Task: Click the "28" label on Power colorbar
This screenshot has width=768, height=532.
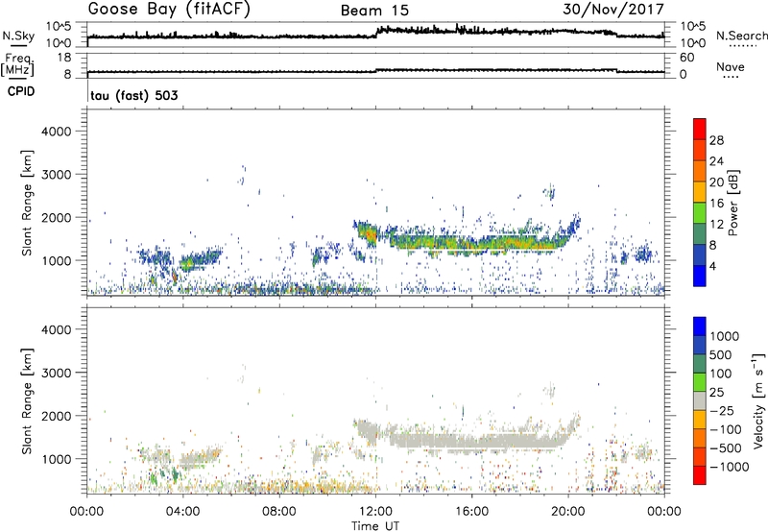Action: click(x=716, y=140)
